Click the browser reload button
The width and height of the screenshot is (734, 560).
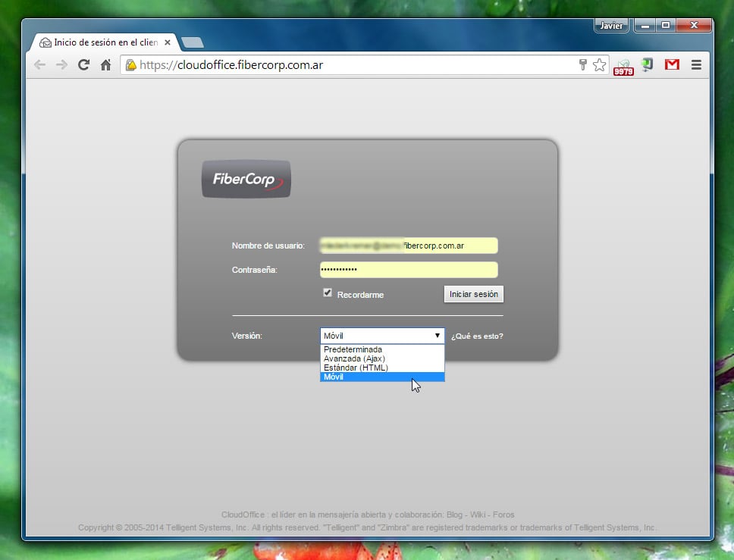[x=84, y=65]
